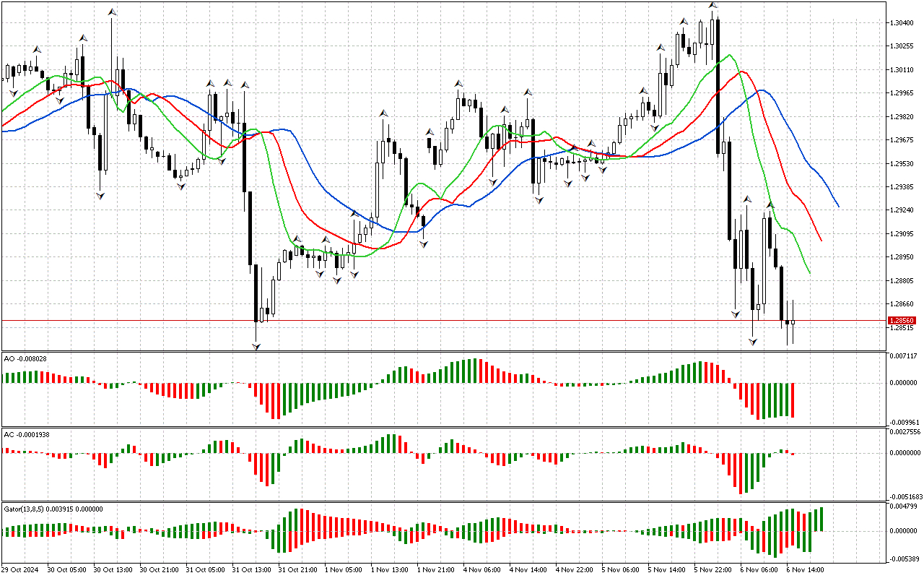Click the 5 Nov 14:00 time label
This screenshot has height=578, width=924.
point(668,570)
